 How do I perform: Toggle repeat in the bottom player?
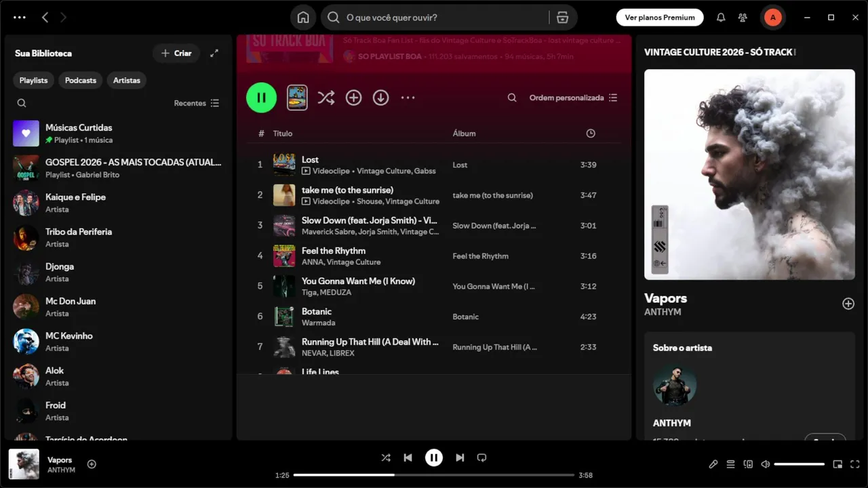click(482, 457)
